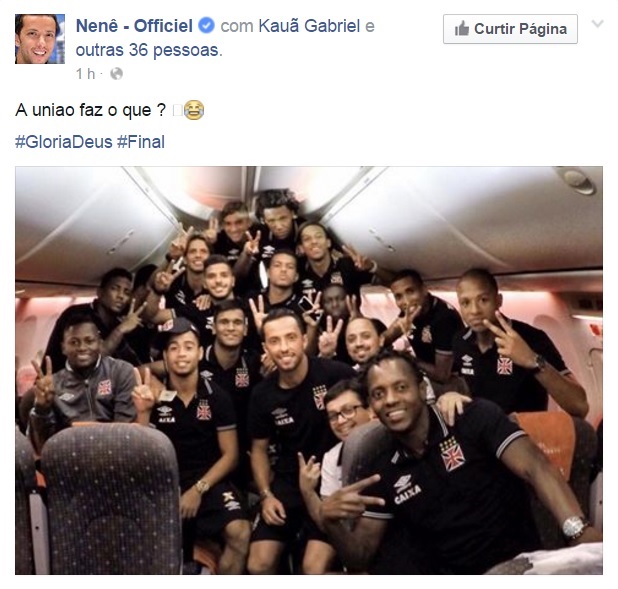The width and height of the screenshot is (618, 589).
Task: Click the CAIXA sponsor logo on front shirt
Action: click(x=407, y=495)
